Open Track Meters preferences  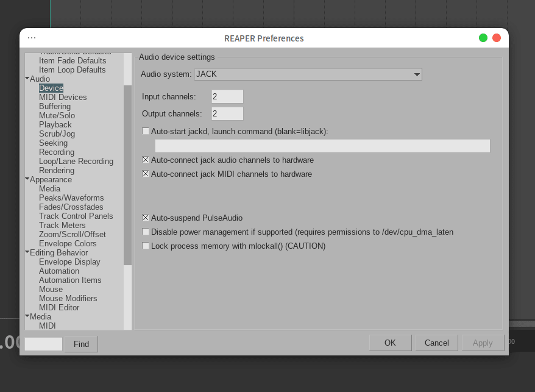62,225
